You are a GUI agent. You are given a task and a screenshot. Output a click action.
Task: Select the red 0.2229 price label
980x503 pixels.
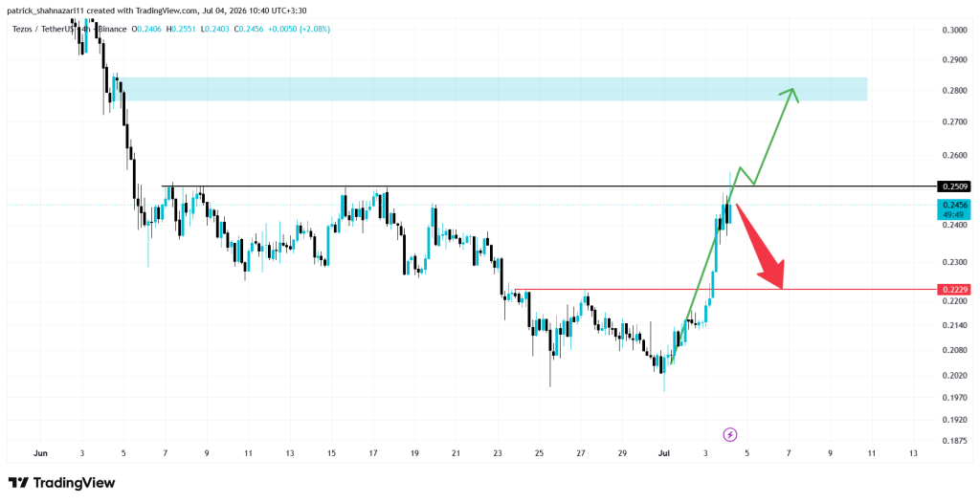(956, 290)
